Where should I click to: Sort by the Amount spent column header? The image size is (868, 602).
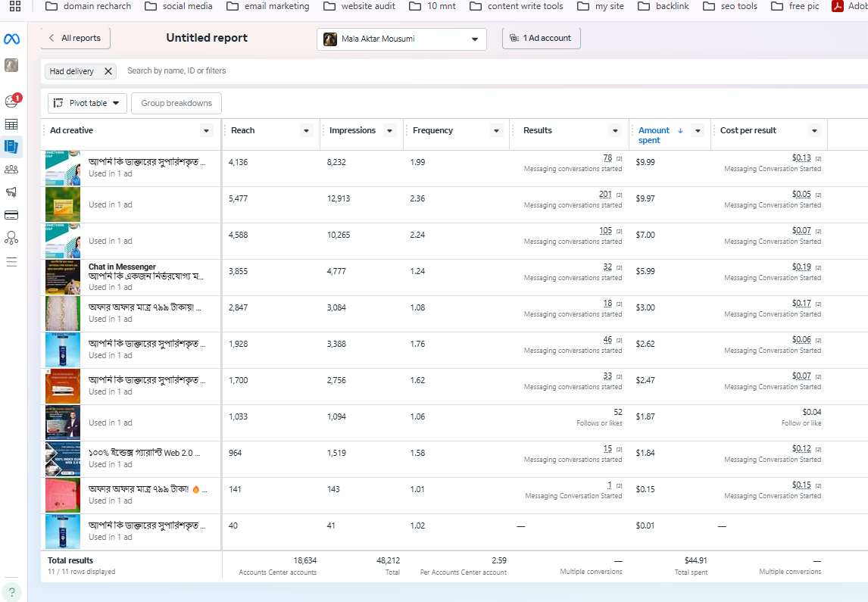[654, 135]
